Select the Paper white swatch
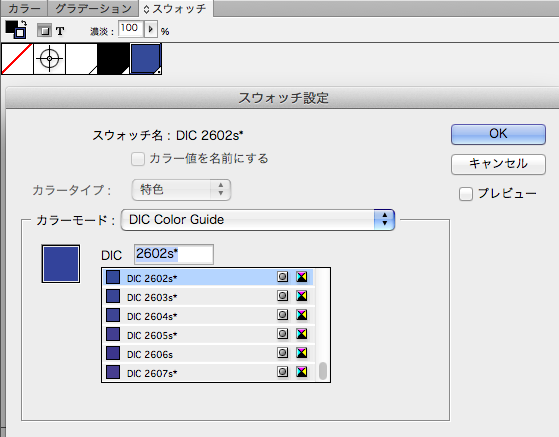 tap(82, 59)
